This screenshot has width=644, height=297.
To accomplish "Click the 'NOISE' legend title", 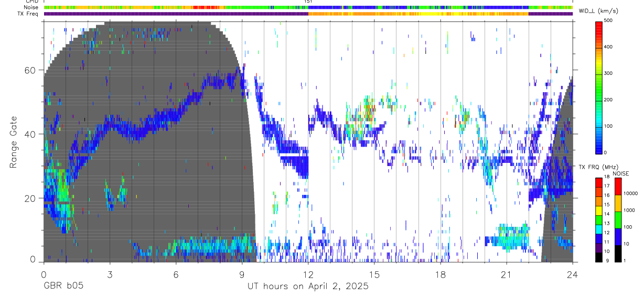I will 621,173.
